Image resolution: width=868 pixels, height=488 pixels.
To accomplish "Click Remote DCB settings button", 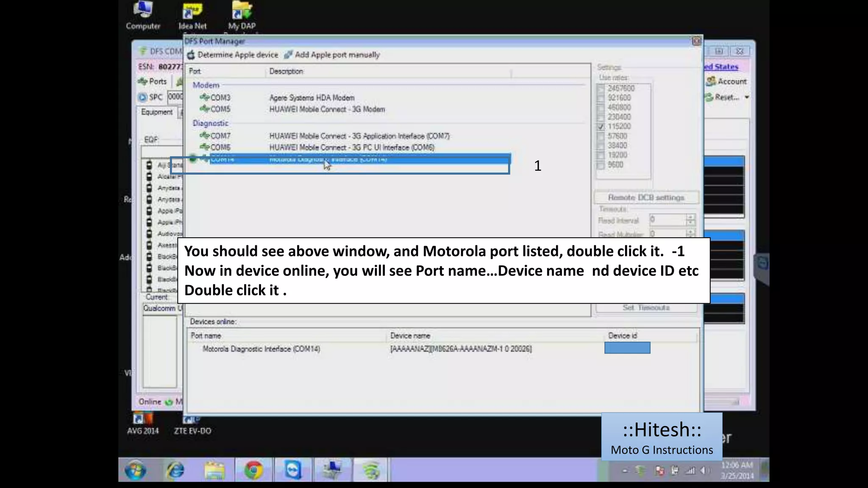I will coord(646,198).
